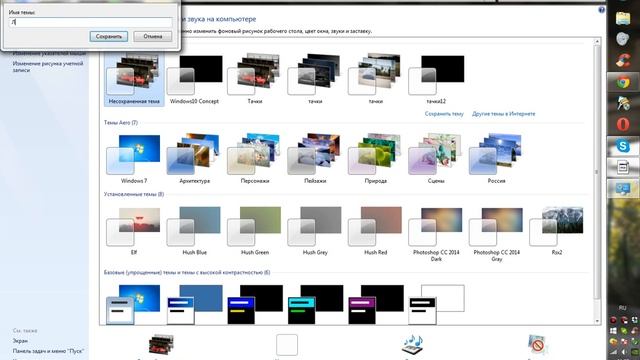The image size is (640, 360).
Task: Open the Экран link in sidebar
Action: tap(20, 341)
